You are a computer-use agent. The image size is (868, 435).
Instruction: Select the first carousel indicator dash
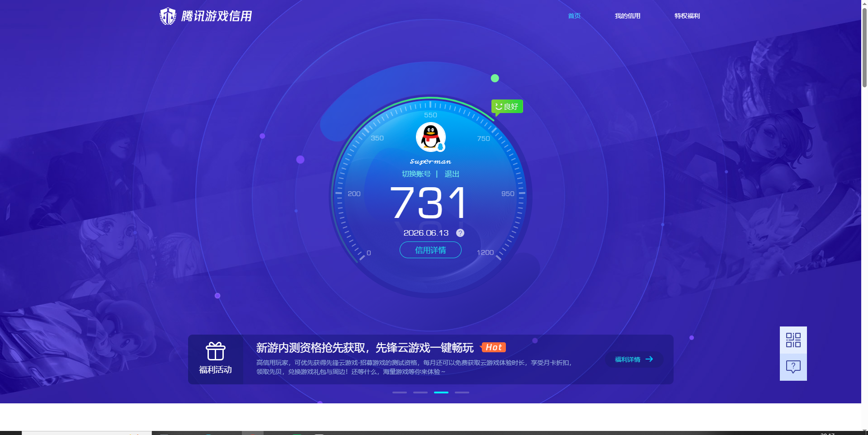400,392
